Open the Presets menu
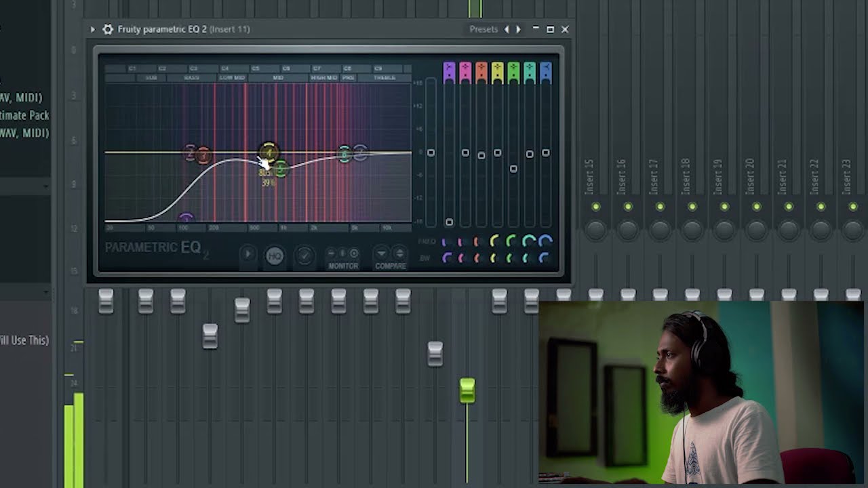Viewport: 868px width, 488px height. pos(484,29)
